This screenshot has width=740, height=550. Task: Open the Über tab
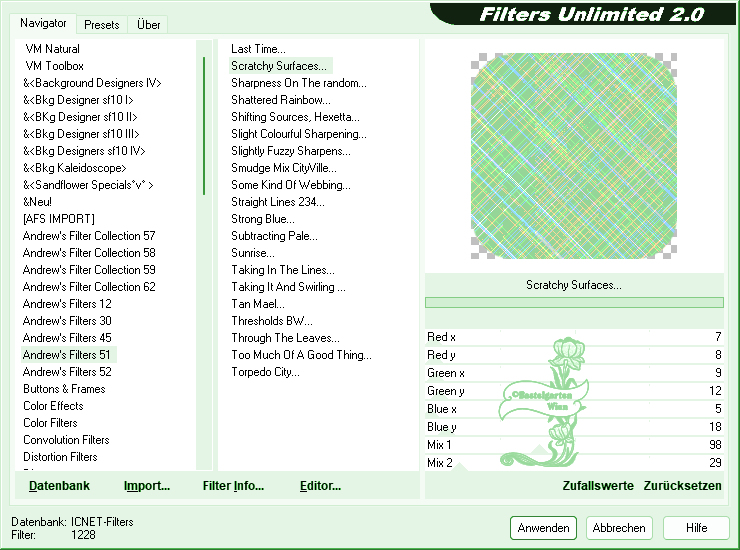148,25
